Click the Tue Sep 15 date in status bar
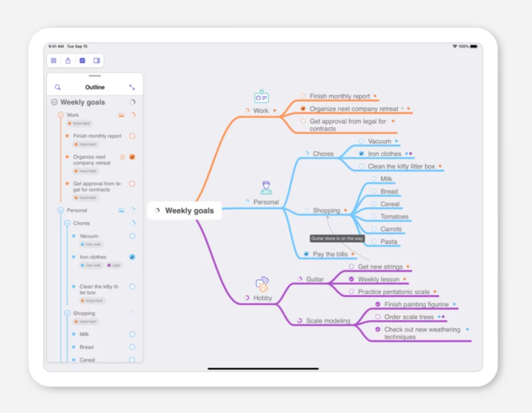This screenshot has height=413, width=532. pyautogui.click(x=77, y=46)
